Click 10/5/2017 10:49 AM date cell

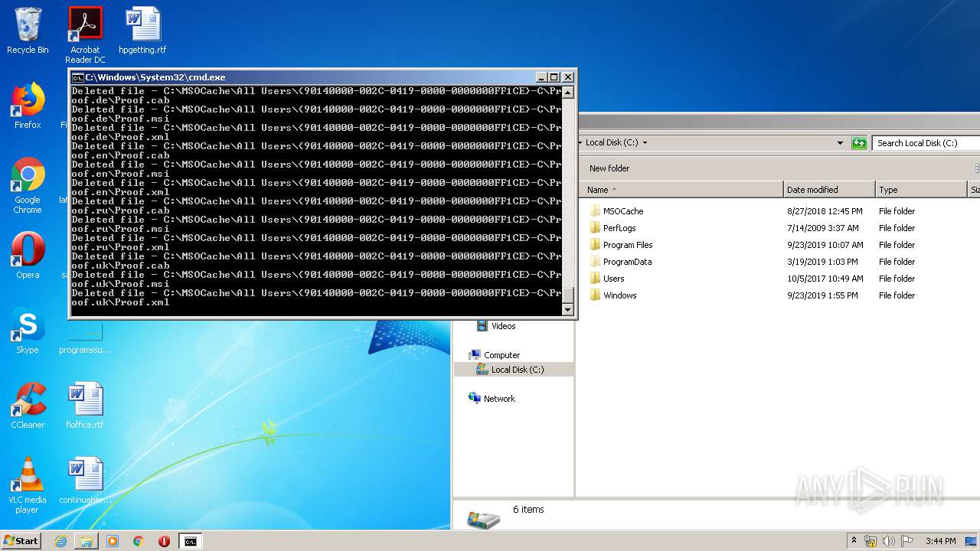click(825, 279)
